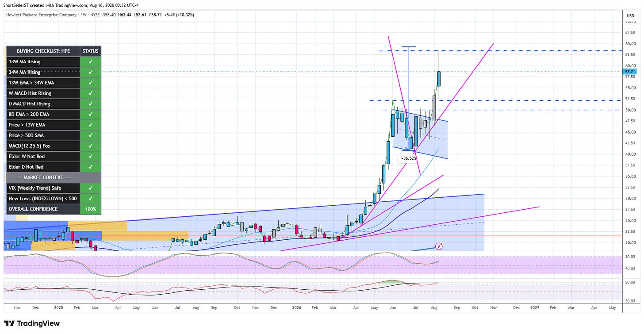Click the checkmark for New Lows (INDEX:LOWN) < 500
644x334 pixels.
pos(91,199)
